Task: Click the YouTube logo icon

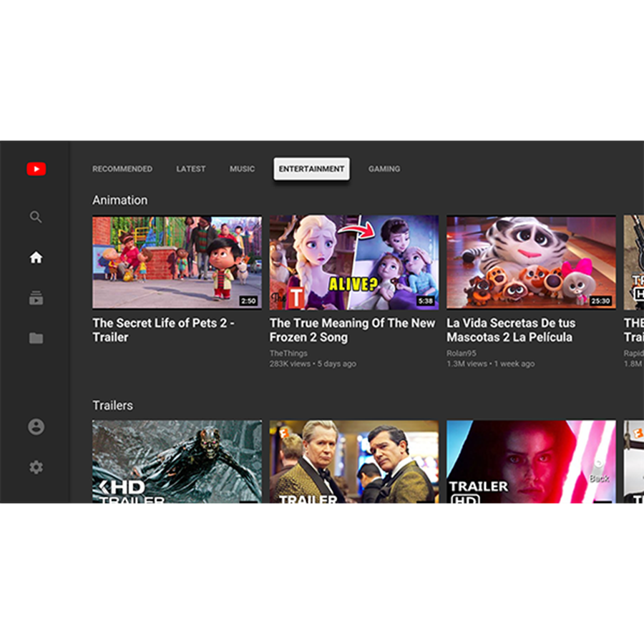Action: [x=36, y=169]
